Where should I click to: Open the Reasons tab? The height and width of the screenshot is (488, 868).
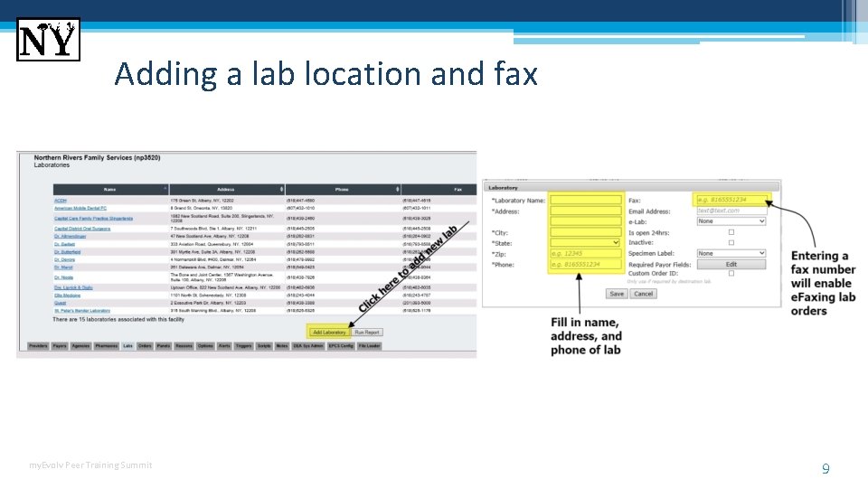(x=184, y=346)
